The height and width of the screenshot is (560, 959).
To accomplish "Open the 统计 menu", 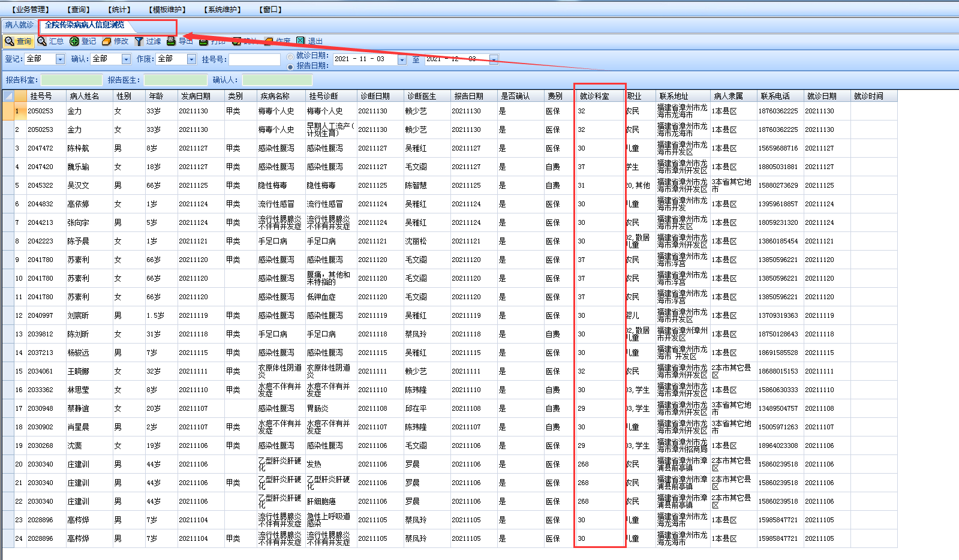I will (119, 10).
